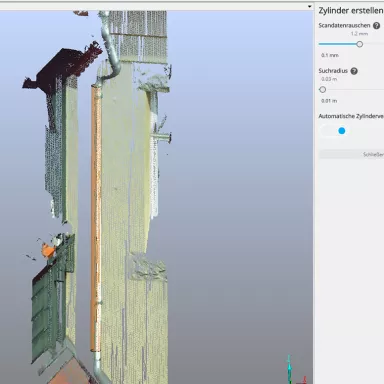Open Scandatenrauschen help tooltip icon
Viewport: 384px width, 384px height.
376,26
